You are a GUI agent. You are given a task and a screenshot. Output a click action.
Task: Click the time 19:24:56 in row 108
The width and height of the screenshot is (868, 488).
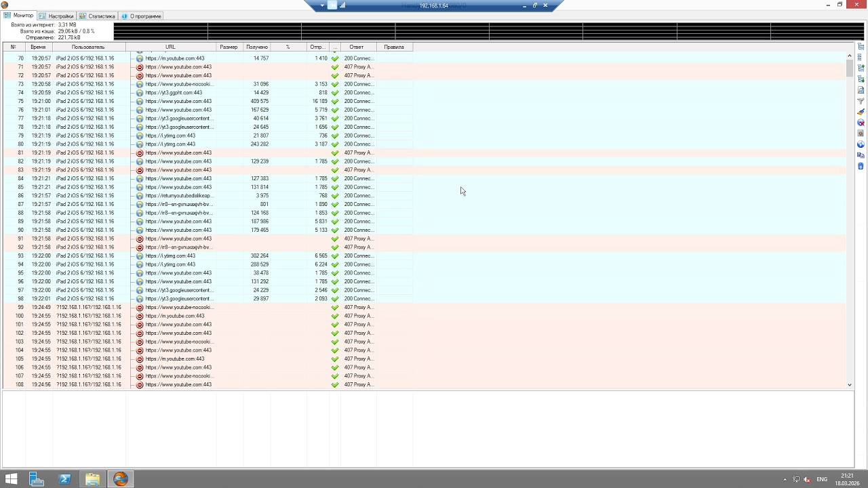[x=41, y=385]
